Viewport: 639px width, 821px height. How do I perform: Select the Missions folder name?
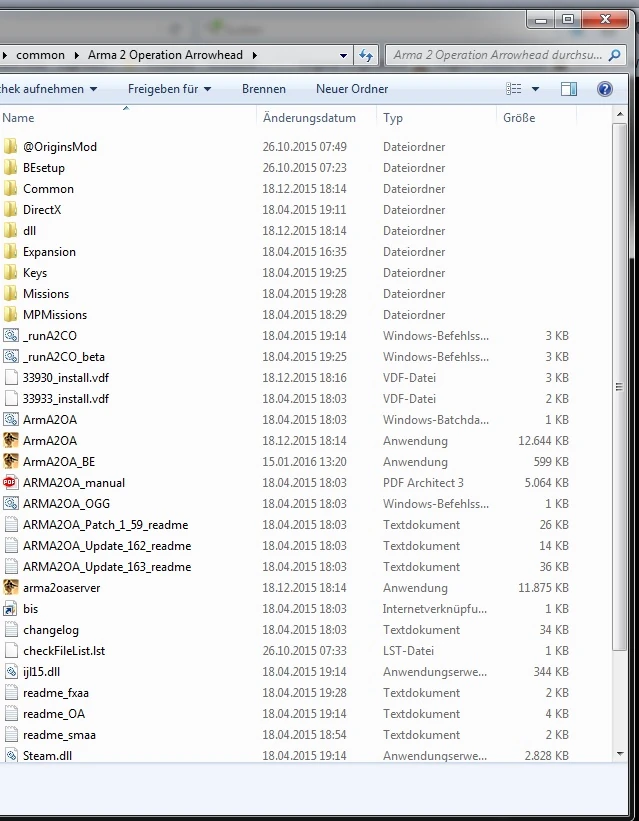[x=46, y=294]
